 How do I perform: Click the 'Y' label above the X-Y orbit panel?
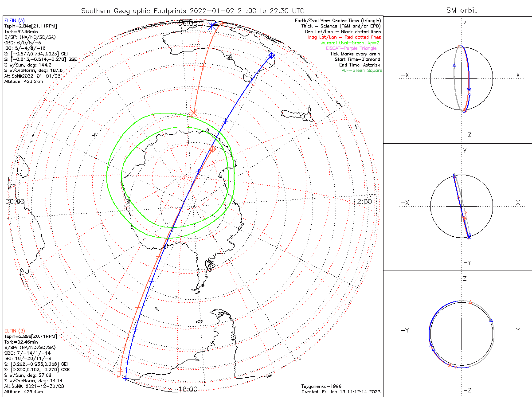(x=465, y=151)
